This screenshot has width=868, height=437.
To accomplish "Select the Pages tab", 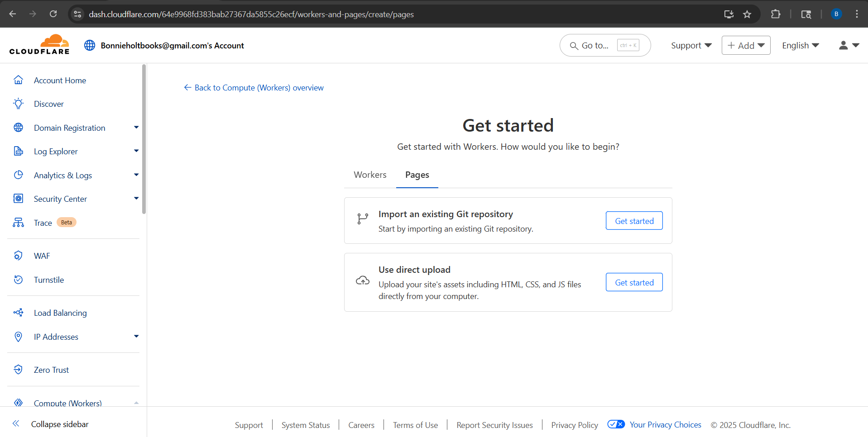I will (417, 175).
